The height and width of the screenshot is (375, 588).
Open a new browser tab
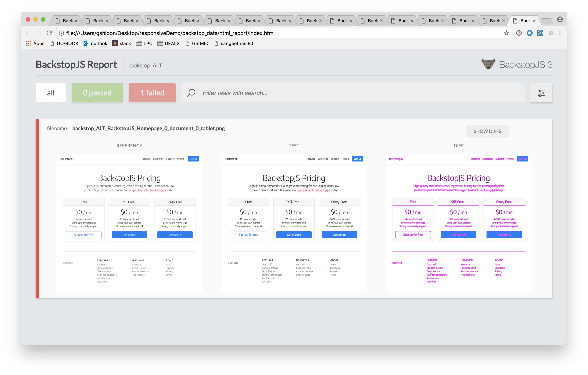[x=547, y=21]
